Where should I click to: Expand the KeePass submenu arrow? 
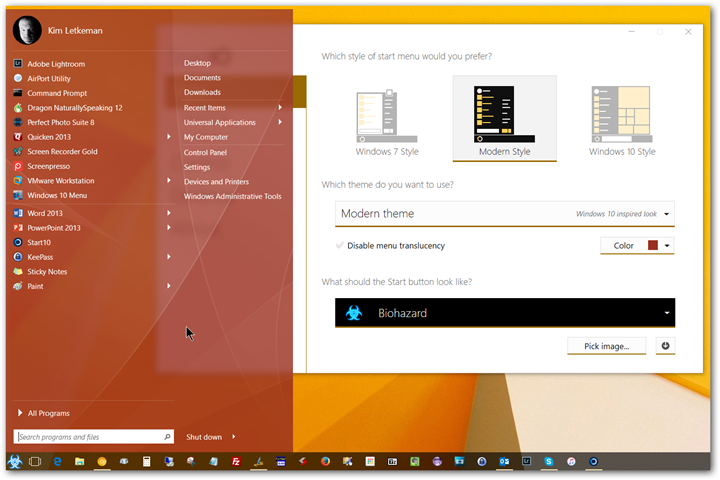click(169, 257)
